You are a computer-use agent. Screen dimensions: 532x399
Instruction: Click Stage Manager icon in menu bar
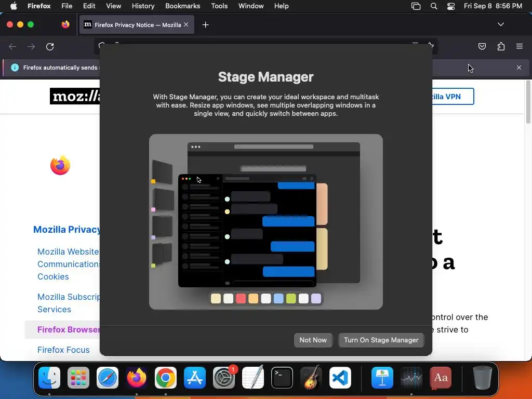point(416,6)
